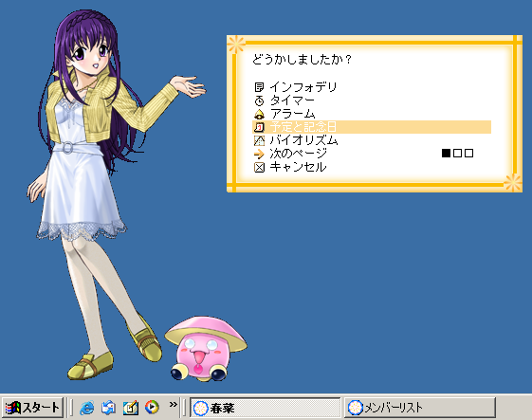This screenshot has height=420, width=532.
Task: Expand the quick launch overflow chevron
Action: (x=173, y=404)
